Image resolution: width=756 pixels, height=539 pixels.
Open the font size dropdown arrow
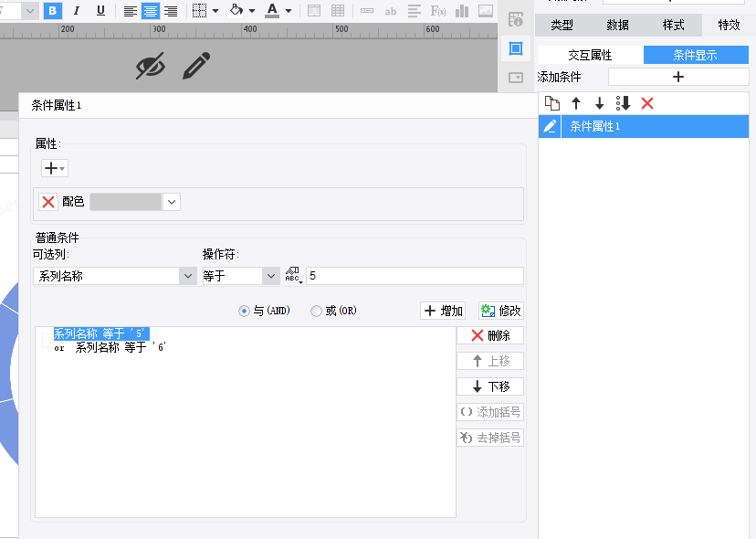point(30,11)
